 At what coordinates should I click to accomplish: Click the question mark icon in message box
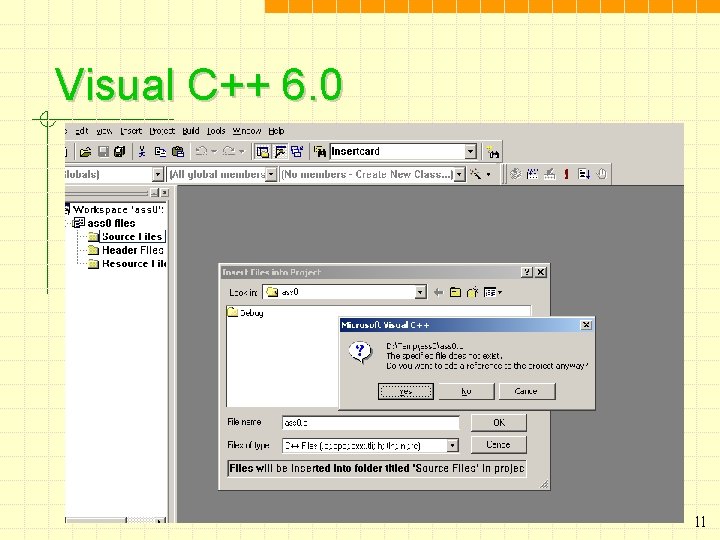click(360, 352)
